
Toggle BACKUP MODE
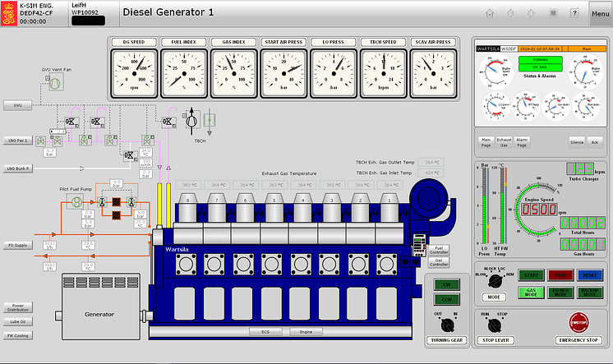tap(589, 293)
